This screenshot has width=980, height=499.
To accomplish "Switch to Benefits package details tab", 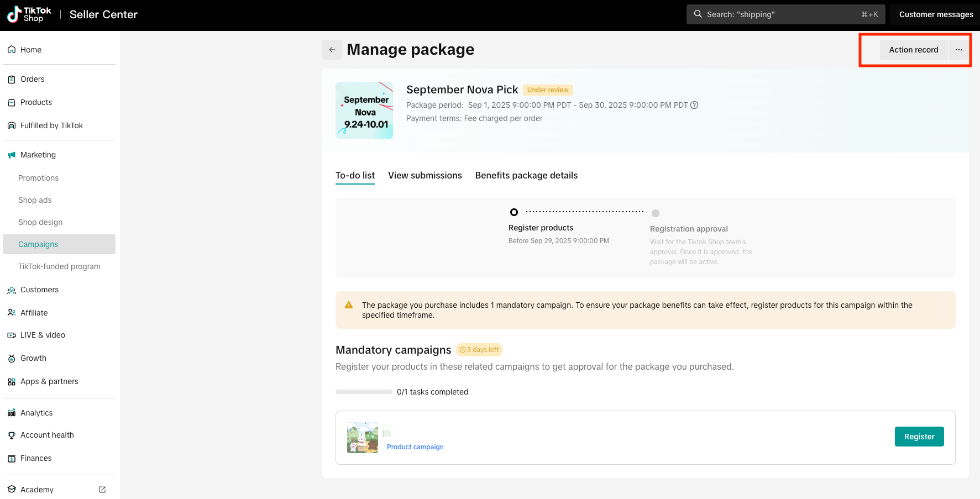I will (526, 175).
